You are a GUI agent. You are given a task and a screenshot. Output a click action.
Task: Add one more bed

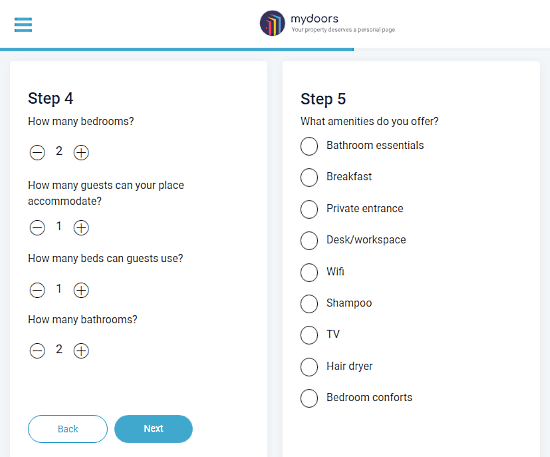81,290
